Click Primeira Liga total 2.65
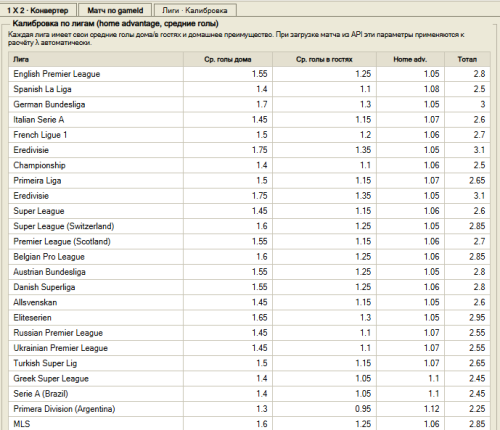This screenshot has height=430, width=500. click(467, 181)
